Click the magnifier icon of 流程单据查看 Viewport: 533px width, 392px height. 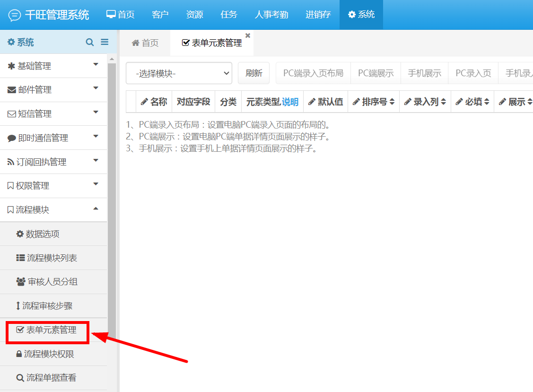(20, 378)
